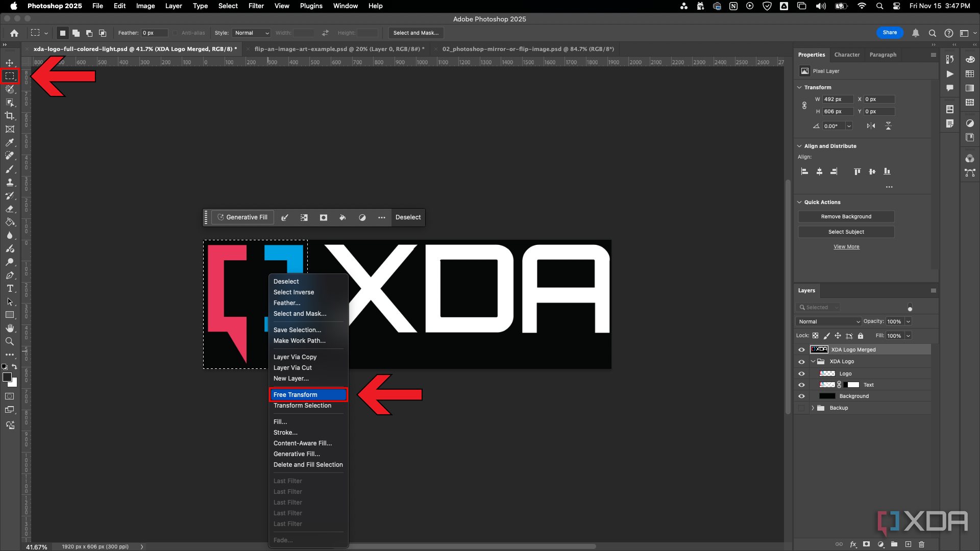This screenshot has height=551, width=980.
Task: Expand the Backup group layer
Action: (x=814, y=408)
